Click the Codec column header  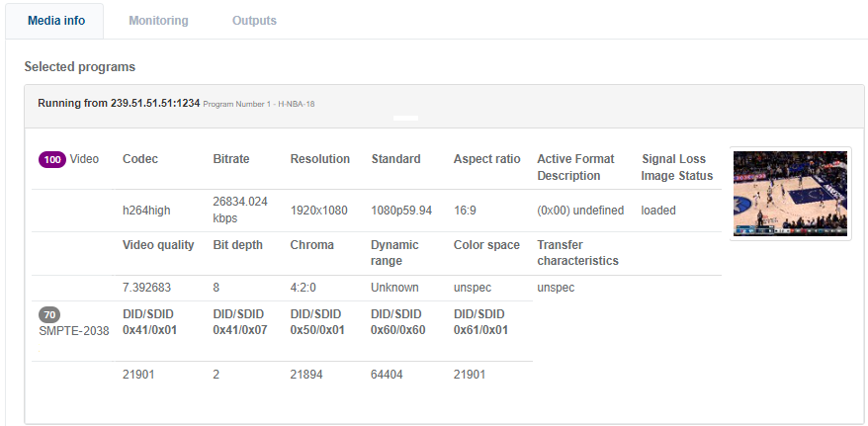pyautogui.click(x=140, y=159)
